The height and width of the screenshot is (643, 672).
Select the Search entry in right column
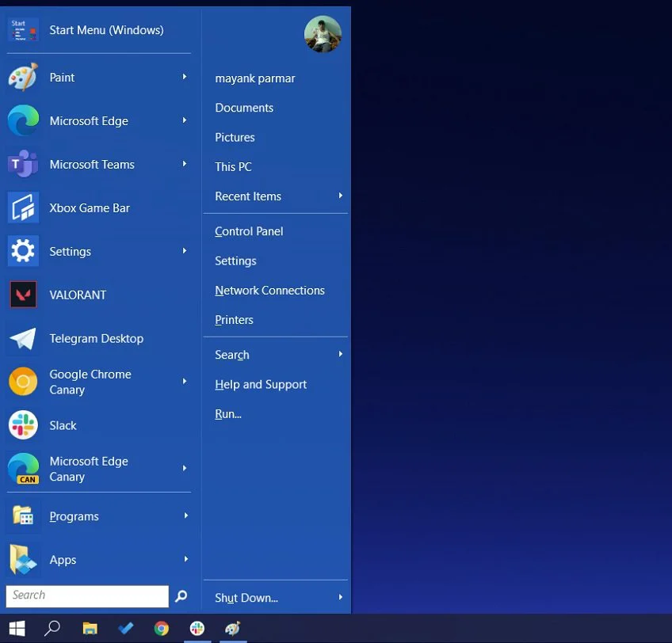pyautogui.click(x=232, y=355)
